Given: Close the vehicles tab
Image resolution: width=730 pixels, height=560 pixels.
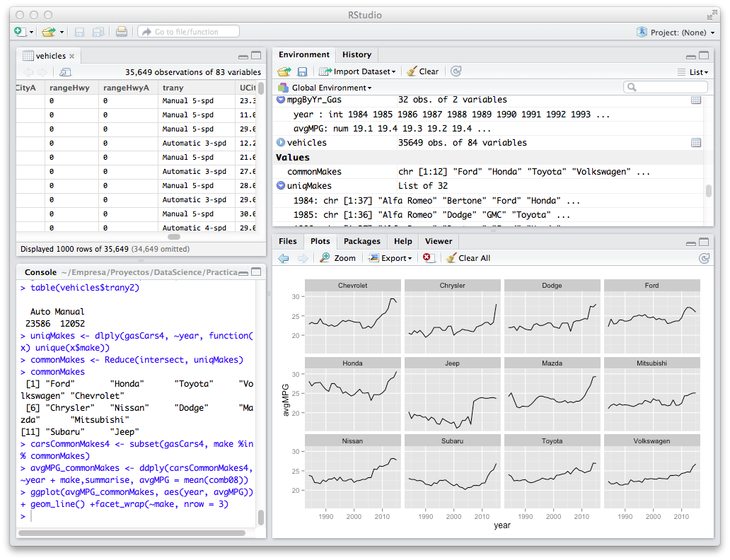Looking at the screenshot, I should (x=71, y=56).
